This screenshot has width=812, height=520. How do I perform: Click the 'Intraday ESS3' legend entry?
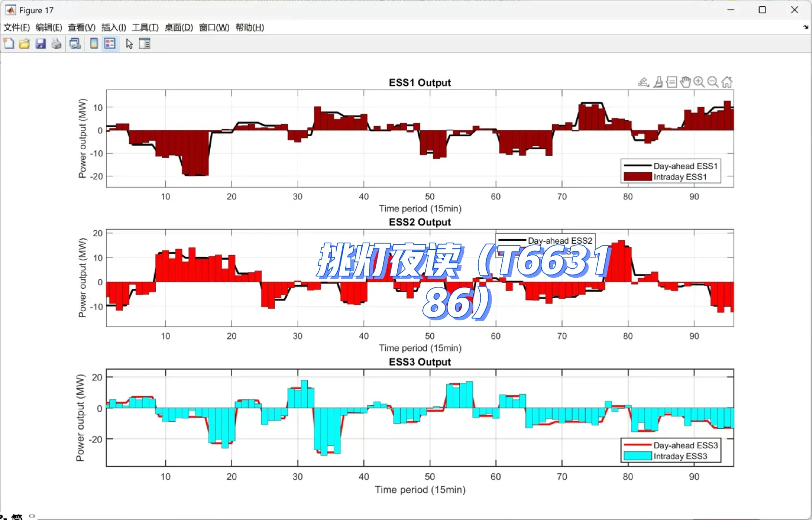(681, 456)
